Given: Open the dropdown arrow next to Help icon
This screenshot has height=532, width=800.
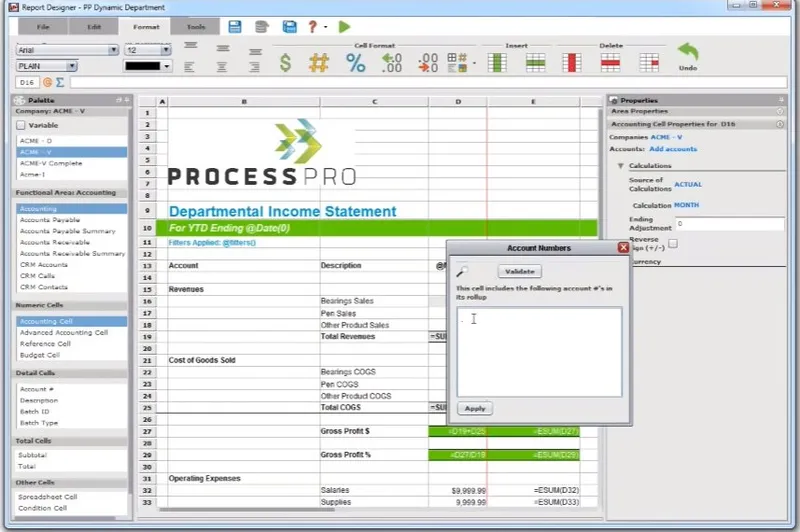Looking at the screenshot, I should pos(326,27).
